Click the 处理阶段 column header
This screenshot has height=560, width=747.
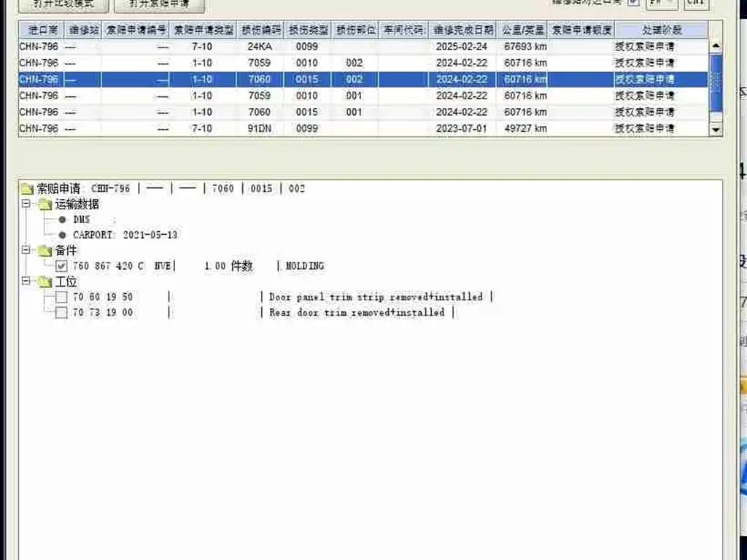point(662,30)
